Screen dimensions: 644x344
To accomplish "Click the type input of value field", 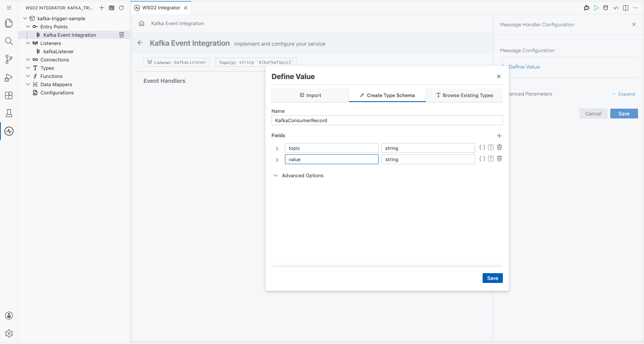I will [x=428, y=159].
